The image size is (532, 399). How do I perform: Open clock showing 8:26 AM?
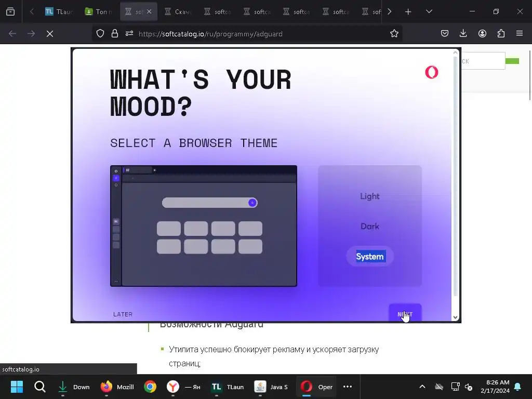[x=495, y=387]
